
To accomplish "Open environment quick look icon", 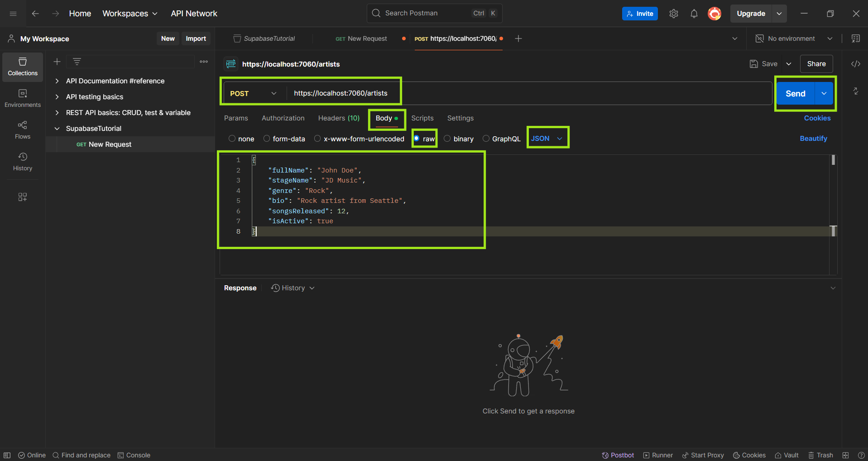I will click(856, 38).
